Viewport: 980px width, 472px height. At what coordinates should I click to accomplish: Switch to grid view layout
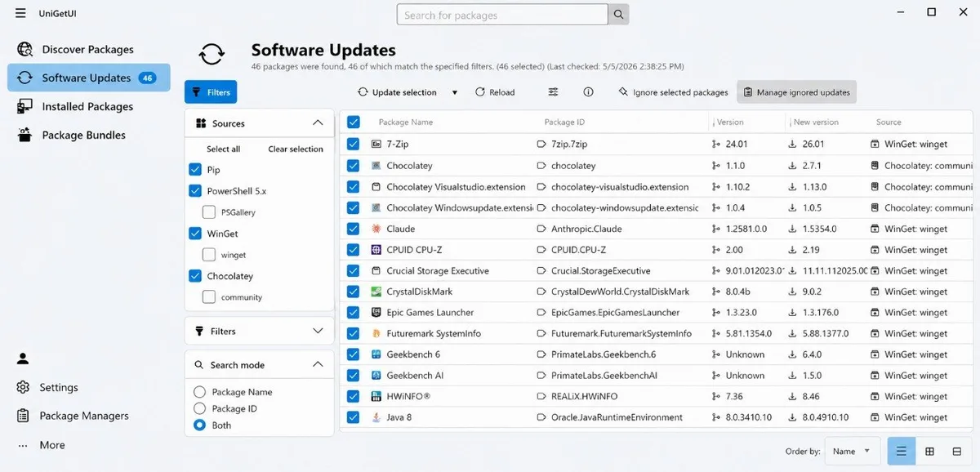(x=929, y=451)
